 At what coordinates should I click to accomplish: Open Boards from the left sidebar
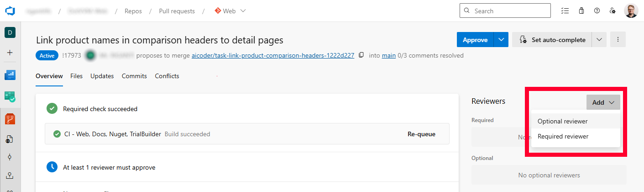(10, 75)
